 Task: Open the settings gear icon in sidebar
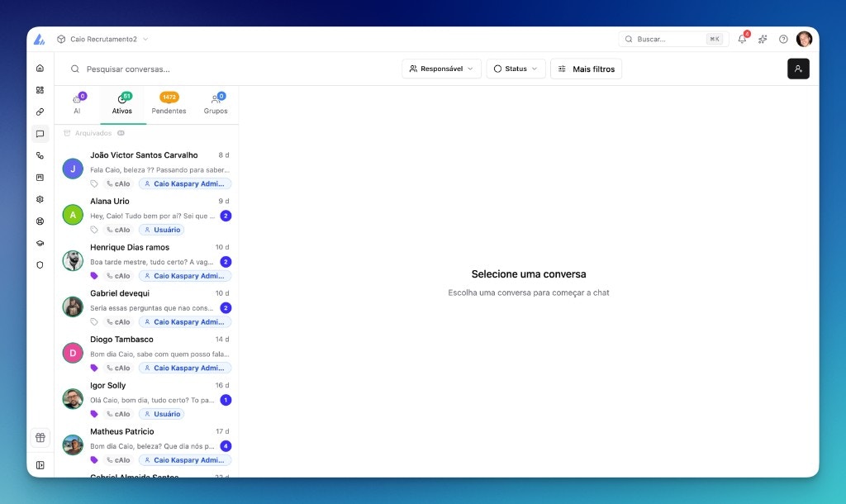pos(40,199)
